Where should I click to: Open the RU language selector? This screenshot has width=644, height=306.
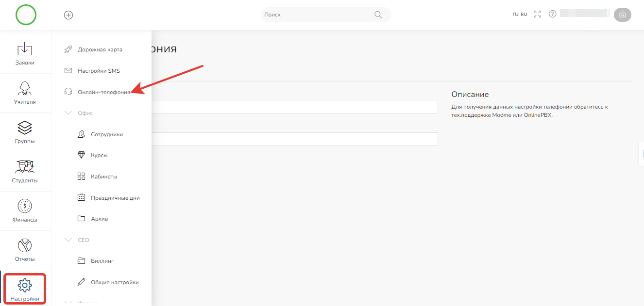pos(520,15)
